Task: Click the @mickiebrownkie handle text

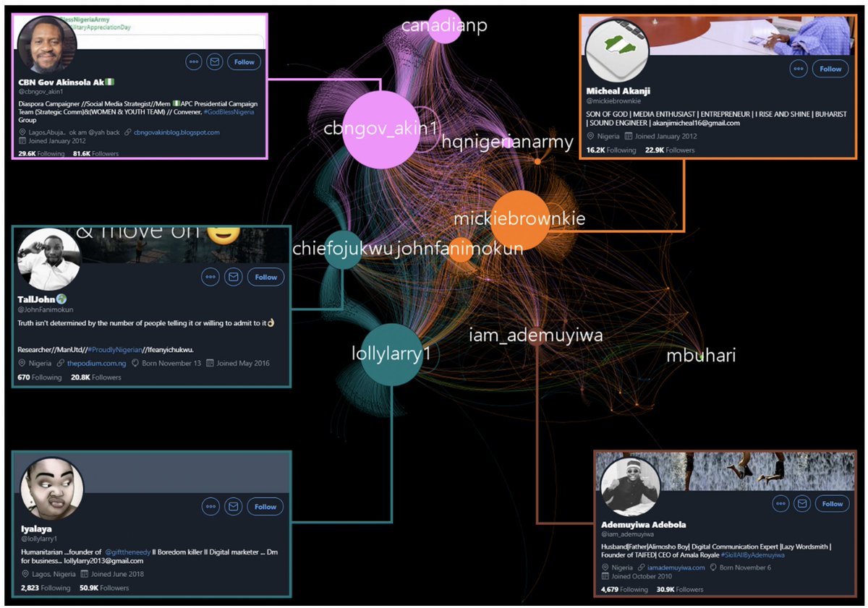Action: point(614,100)
